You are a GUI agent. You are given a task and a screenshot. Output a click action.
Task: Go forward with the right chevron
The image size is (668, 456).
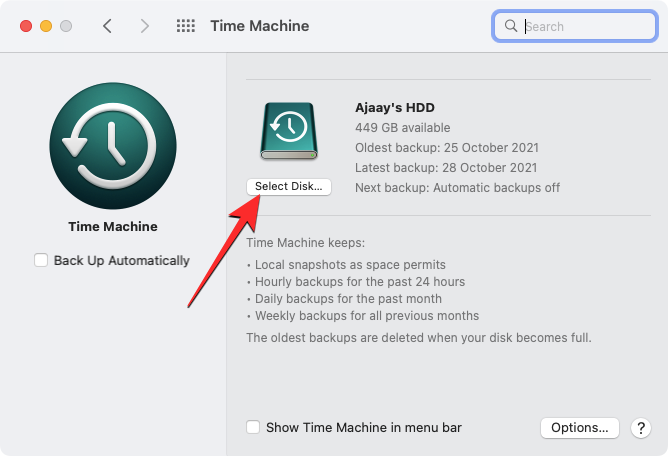[x=145, y=26]
